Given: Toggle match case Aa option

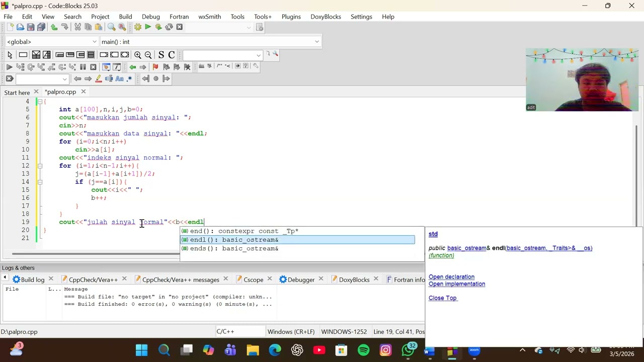Looking at the screenshot, I should (x=119, y=79).
